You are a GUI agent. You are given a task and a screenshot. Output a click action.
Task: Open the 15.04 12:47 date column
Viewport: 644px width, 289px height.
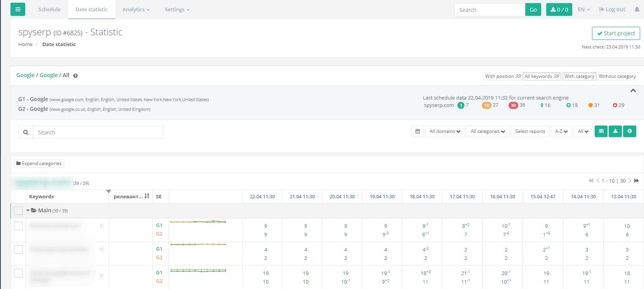[543, 196]
